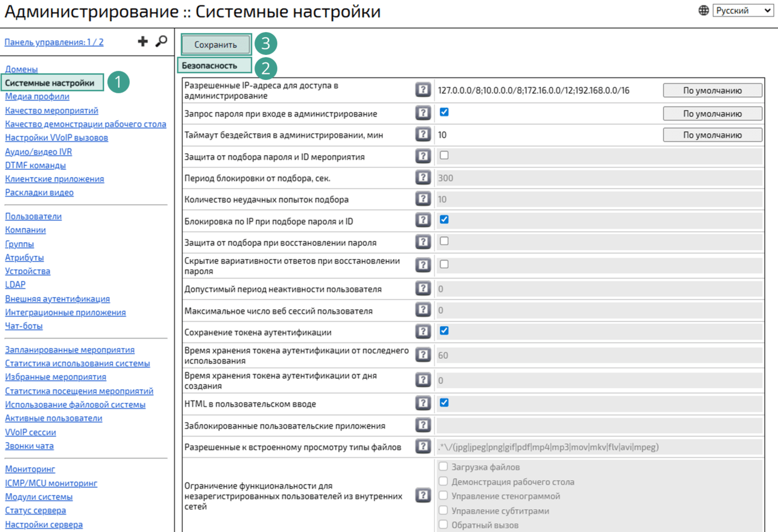The image size is (778, 532).
Task: Open help icon for Блокировка по IP
Action: tap(423, 220)
